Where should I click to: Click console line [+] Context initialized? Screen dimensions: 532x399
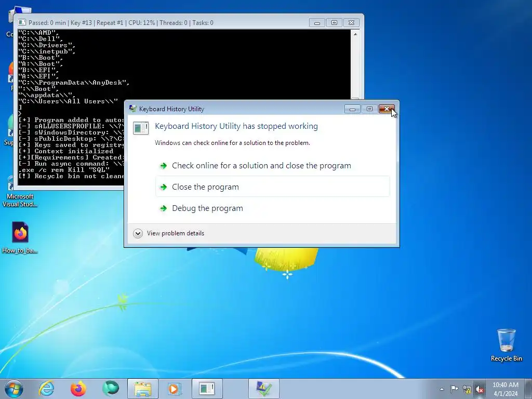[x=66, y=151]
